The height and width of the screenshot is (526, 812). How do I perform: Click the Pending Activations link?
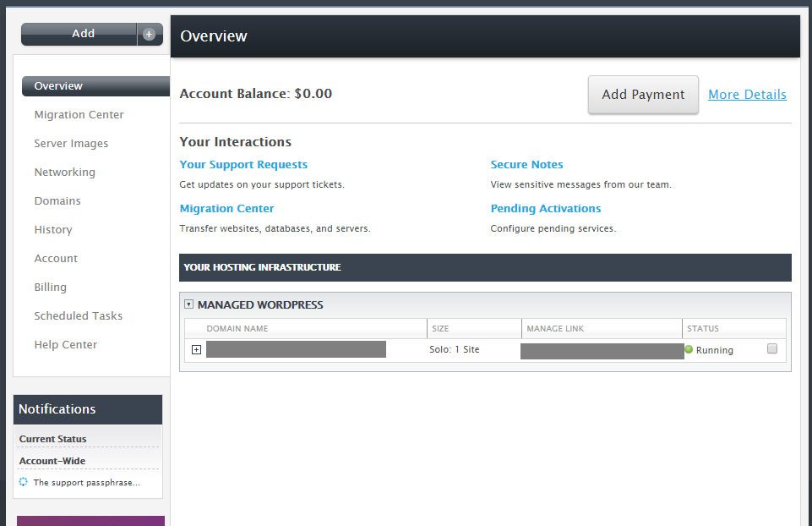pos(546,209)
